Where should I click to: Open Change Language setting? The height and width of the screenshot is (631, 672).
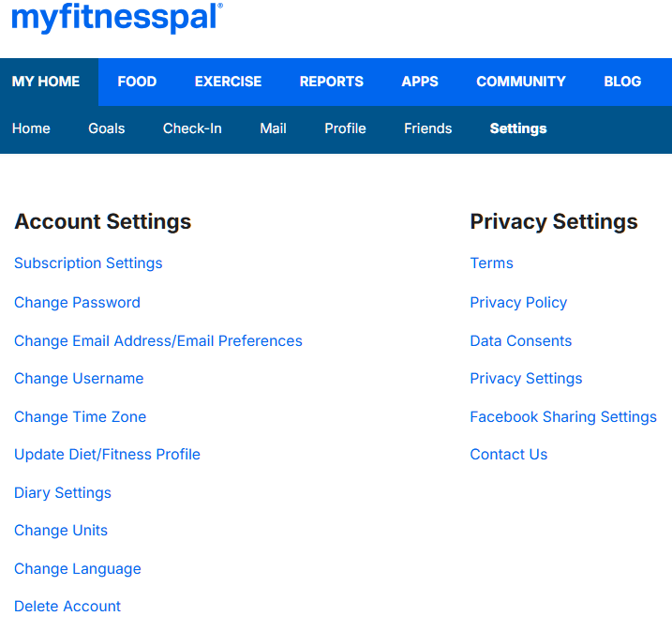pos(78,569)
